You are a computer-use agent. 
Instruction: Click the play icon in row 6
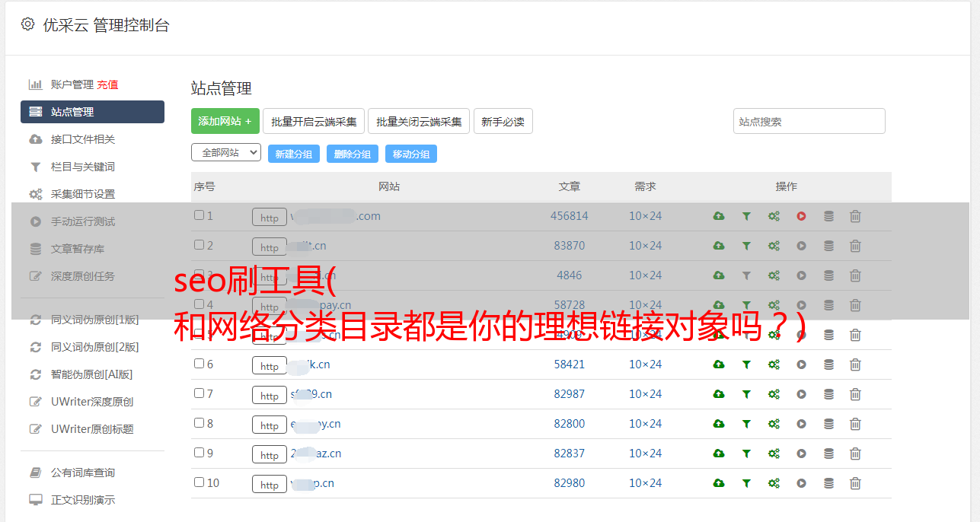pos(801,364)
